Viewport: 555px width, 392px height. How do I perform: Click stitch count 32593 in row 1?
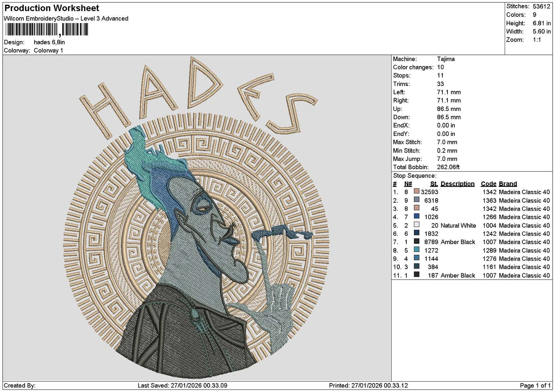tap(429, 192)
